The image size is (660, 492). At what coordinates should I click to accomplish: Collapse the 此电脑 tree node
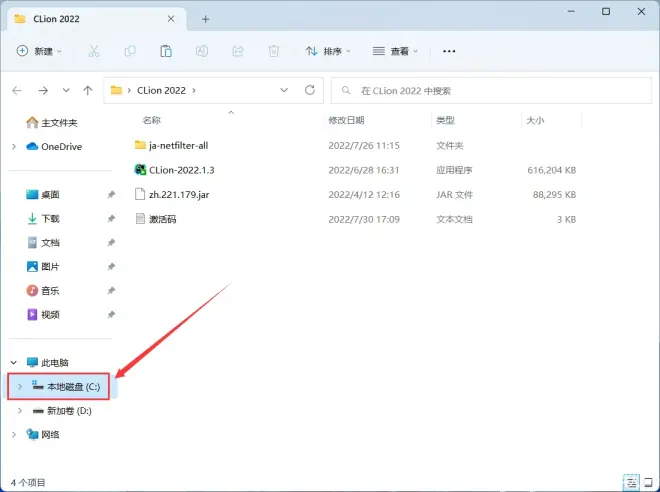(x=14, y=362)
